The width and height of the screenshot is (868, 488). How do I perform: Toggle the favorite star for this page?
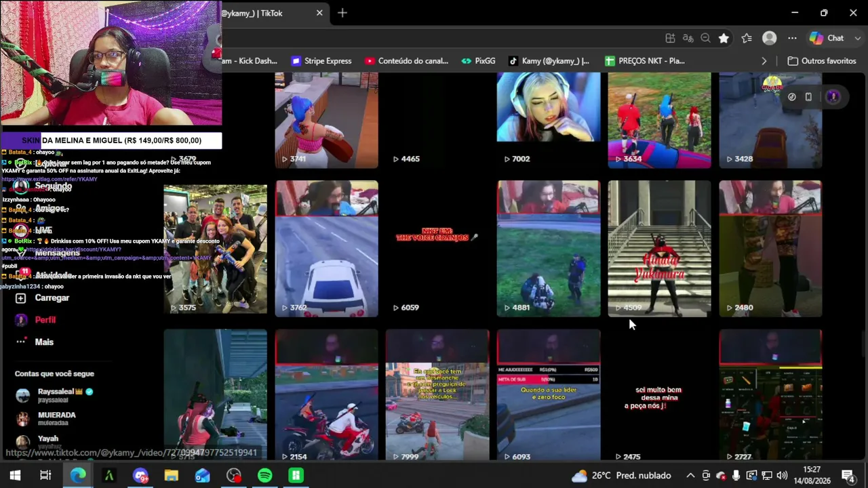tap(724, 39)
